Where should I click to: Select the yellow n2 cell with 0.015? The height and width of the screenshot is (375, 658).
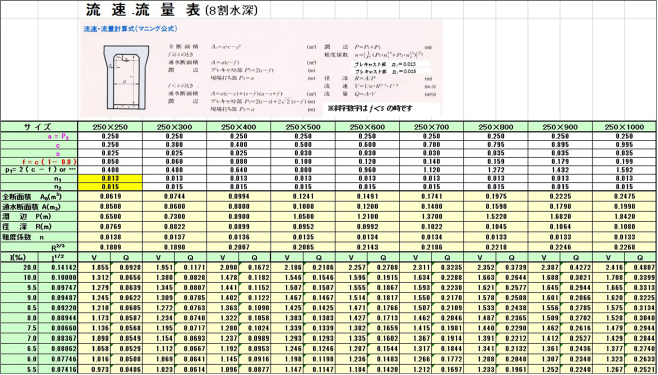[x=110, y=186]
